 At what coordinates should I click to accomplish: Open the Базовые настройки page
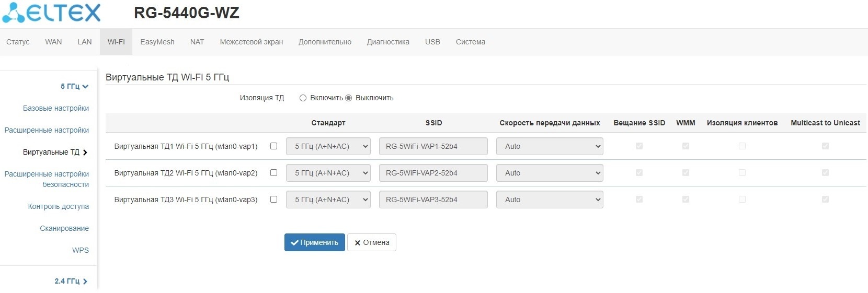coord(56,108)
